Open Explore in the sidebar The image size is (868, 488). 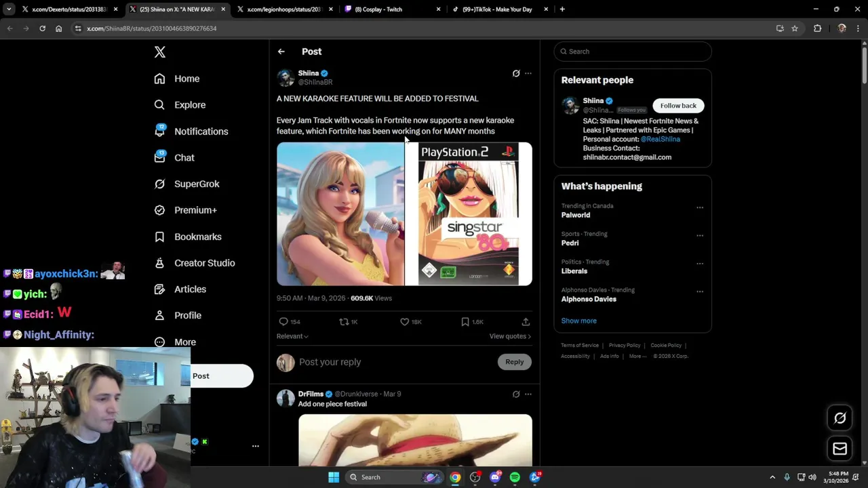tap(180, 105)
